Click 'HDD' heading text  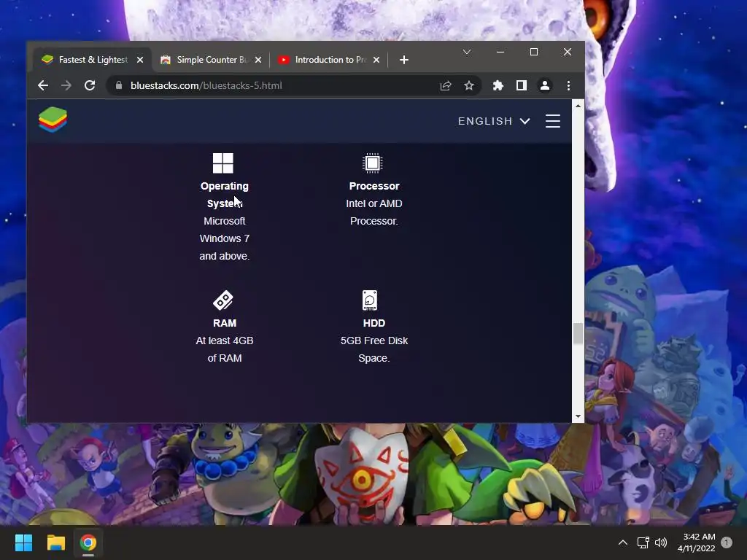pyautogui.click(x=374, y=323)
